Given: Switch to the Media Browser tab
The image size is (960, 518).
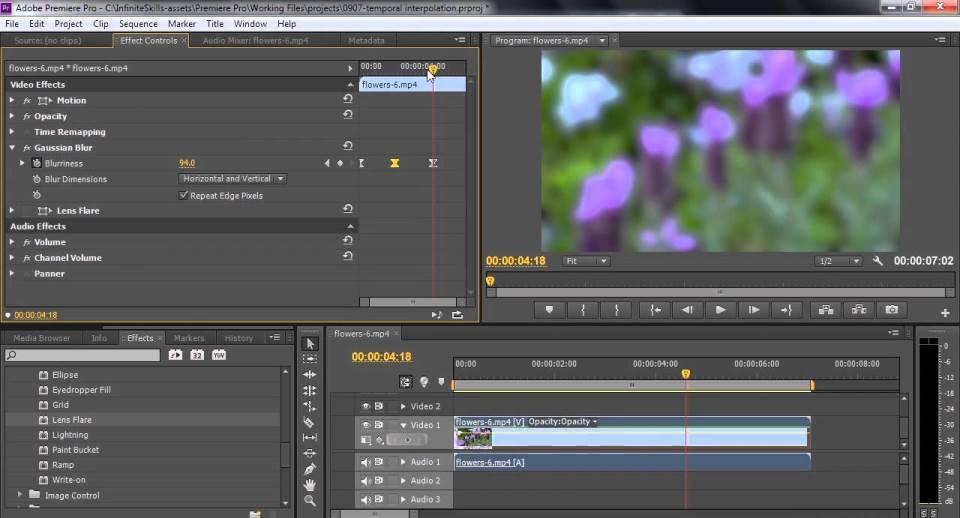Looking at the screenshot, I should 42,338.
